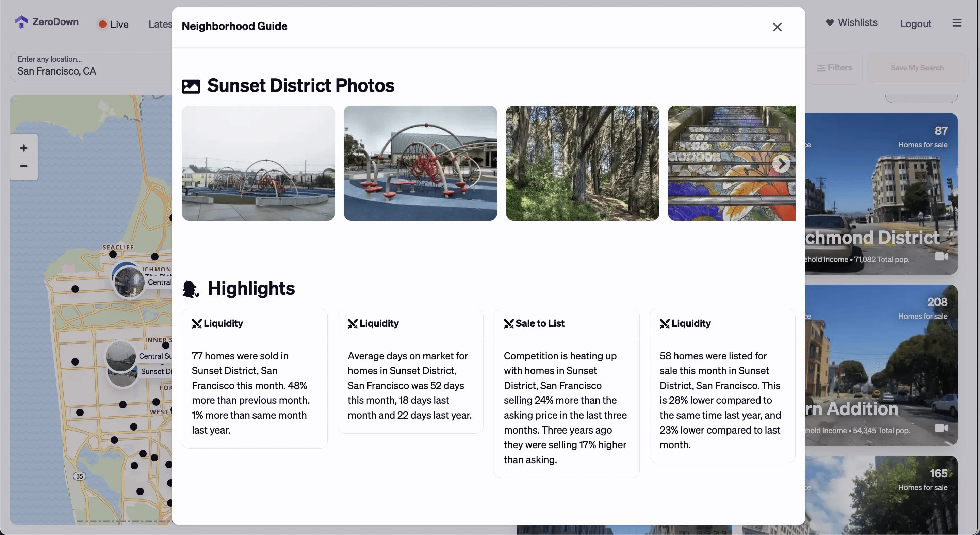This screenshot has width=980, height=535.
Task: Click the Sunset District Photos image icon
Action: point(191,86)
